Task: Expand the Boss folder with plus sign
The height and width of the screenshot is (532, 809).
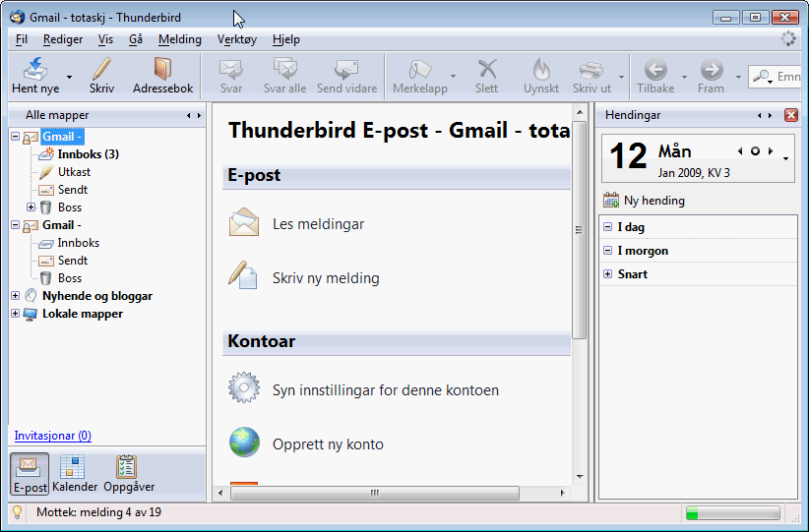Action: click(31, 207)
